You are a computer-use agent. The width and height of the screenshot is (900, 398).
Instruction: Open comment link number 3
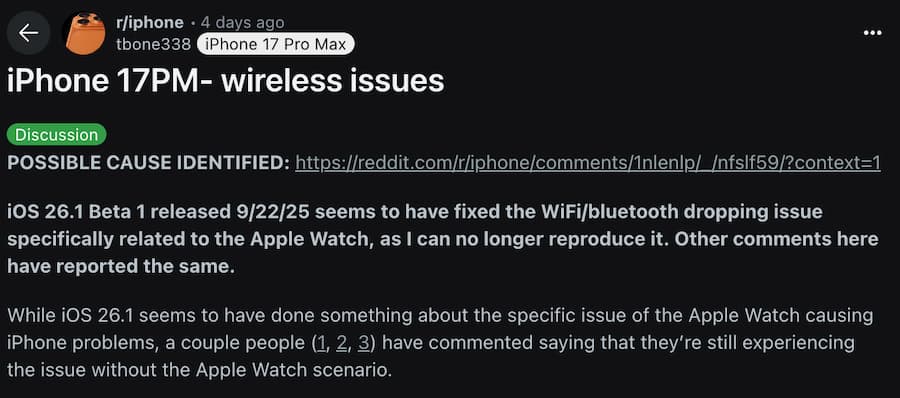[x=363, y=343]
